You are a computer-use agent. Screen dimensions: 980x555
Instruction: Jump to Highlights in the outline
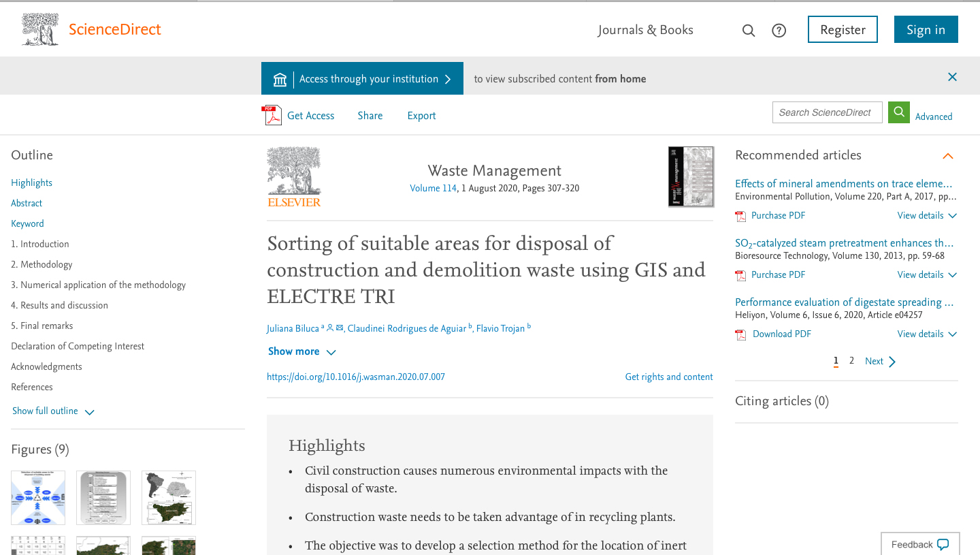pyautogui.click(x=31, y=183)
